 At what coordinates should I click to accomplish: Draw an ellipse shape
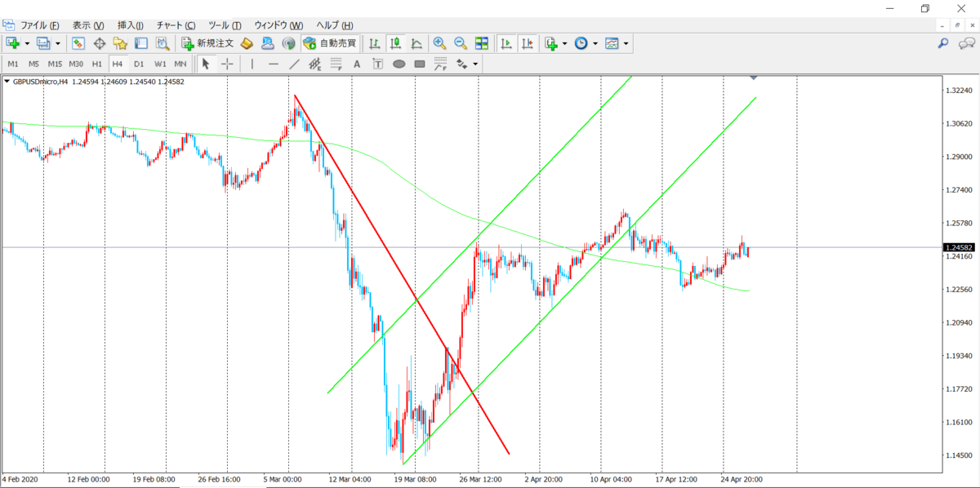coord(399,64)
